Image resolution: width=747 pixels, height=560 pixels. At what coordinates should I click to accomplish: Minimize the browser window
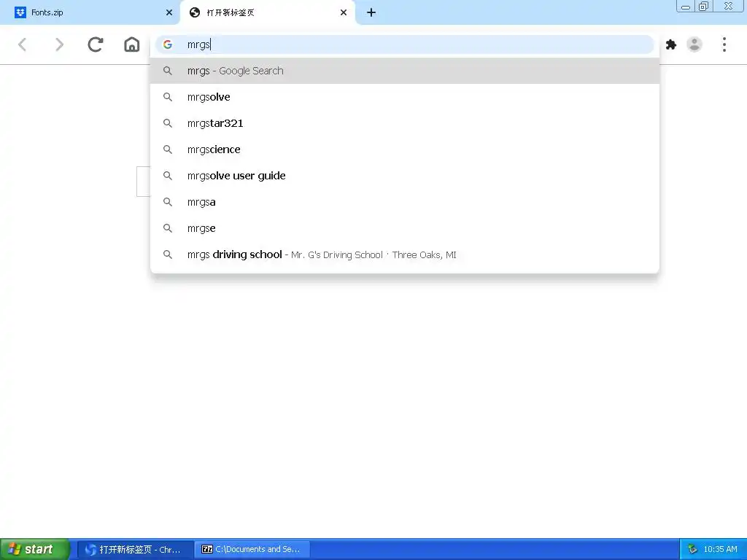pos(686,6)
